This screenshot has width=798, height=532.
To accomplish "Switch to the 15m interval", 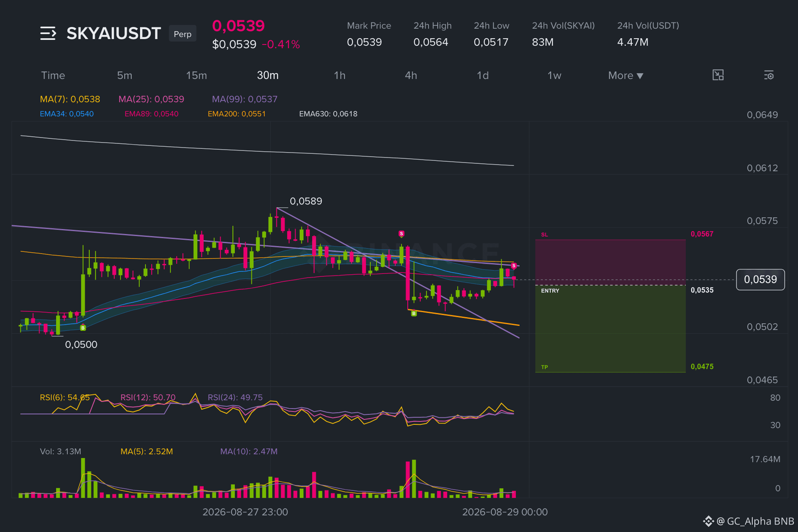I will (x=197, y=75).
